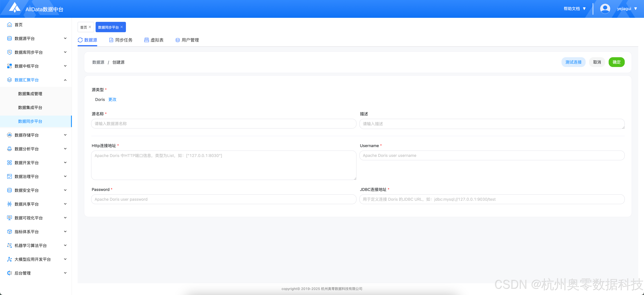Switch to the 虚拟表 tab
644x295 pixels.
[x=154, y=40]
